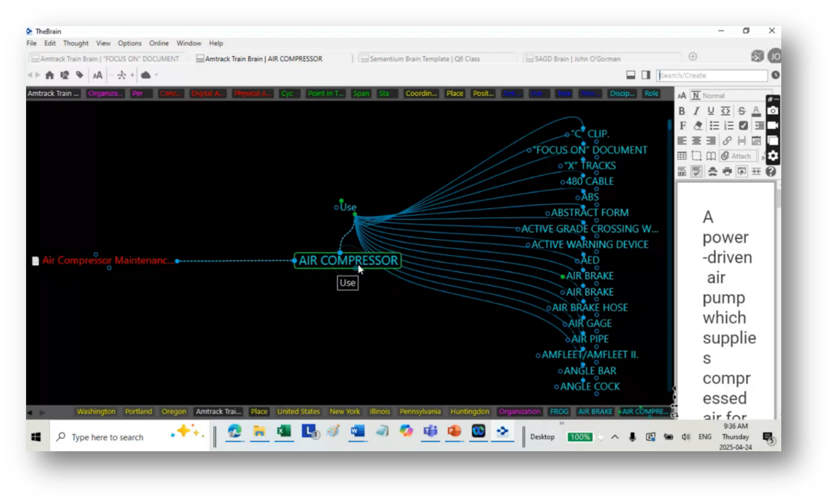Open the notes text color dropdown
The height and width of the screenshot is (504, 834).
756,111
